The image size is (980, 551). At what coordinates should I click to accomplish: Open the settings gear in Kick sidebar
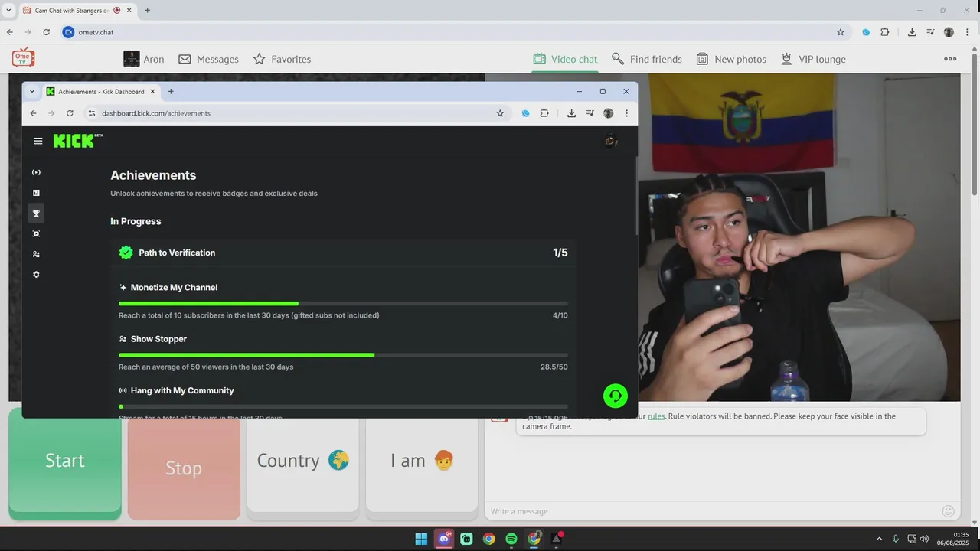click(x=36, y=275)
